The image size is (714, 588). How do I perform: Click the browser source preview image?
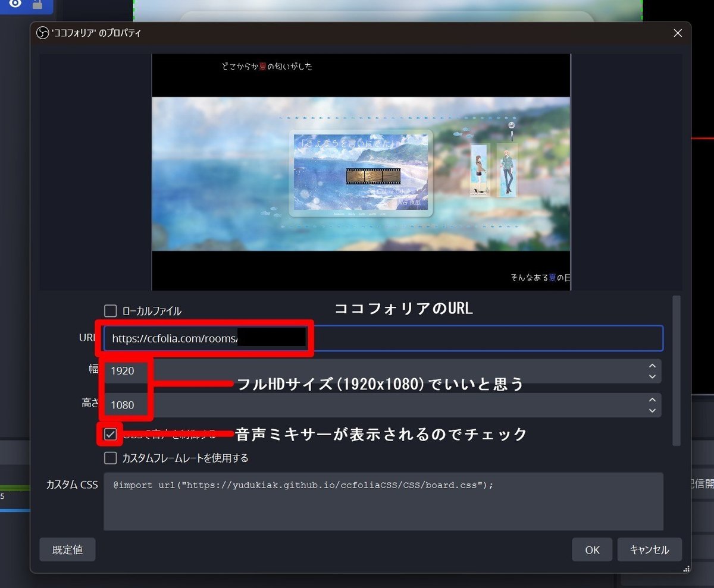click(362, 172)
